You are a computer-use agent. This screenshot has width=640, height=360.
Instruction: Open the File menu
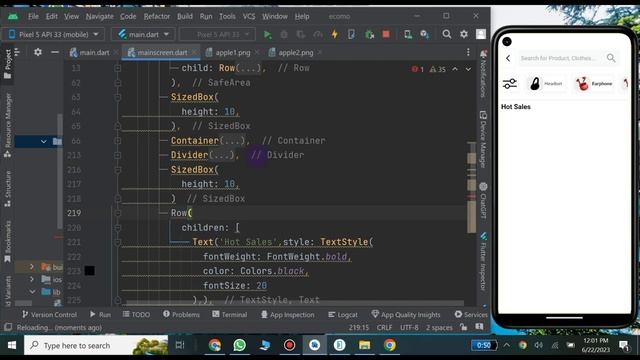coord(33,16)
